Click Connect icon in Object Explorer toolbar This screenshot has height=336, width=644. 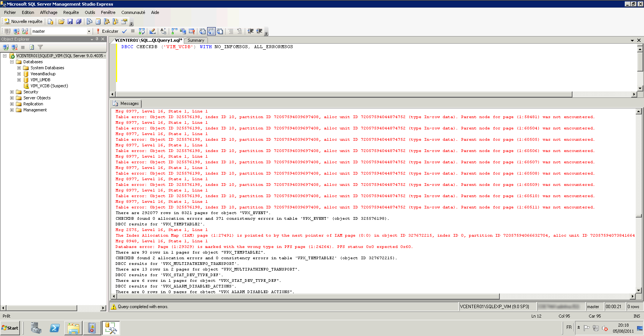(x=6, y=47)
